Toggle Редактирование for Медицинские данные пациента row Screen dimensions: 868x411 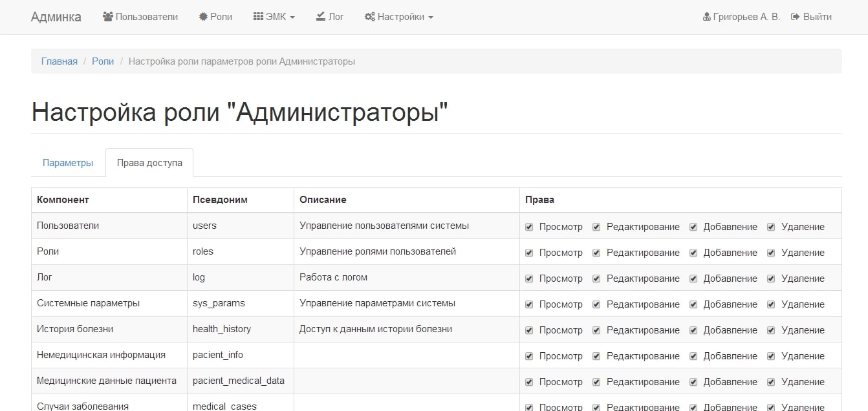[x=596, y=382]
